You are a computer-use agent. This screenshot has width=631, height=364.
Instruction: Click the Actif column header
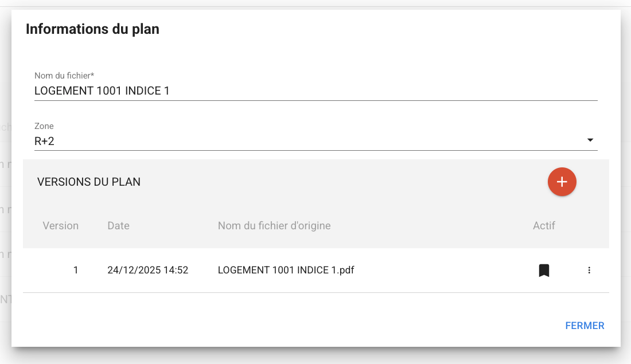(x=544, y=226)
